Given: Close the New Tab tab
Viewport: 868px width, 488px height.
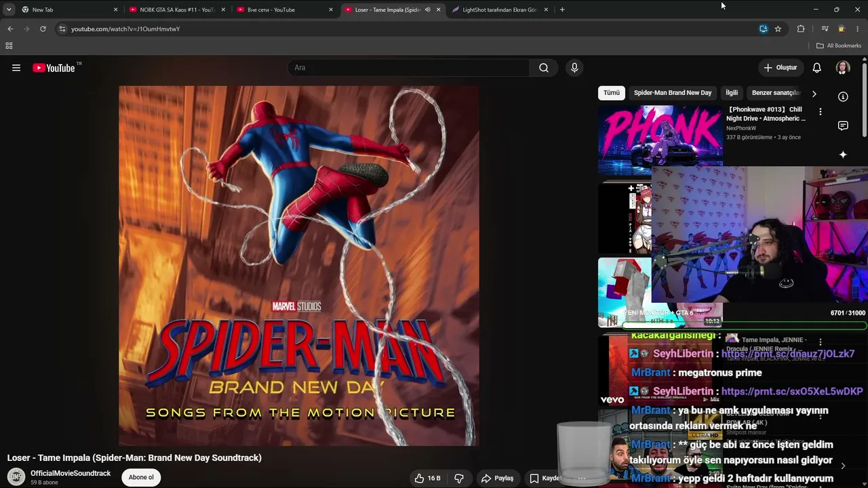Looking at the screenshot, I should tap(115, 9).
